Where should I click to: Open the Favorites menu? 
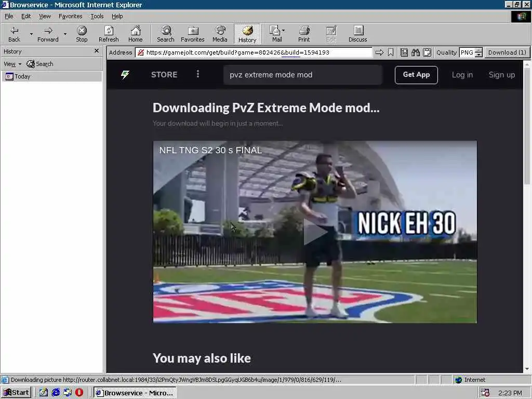click(x=70, y=16)
